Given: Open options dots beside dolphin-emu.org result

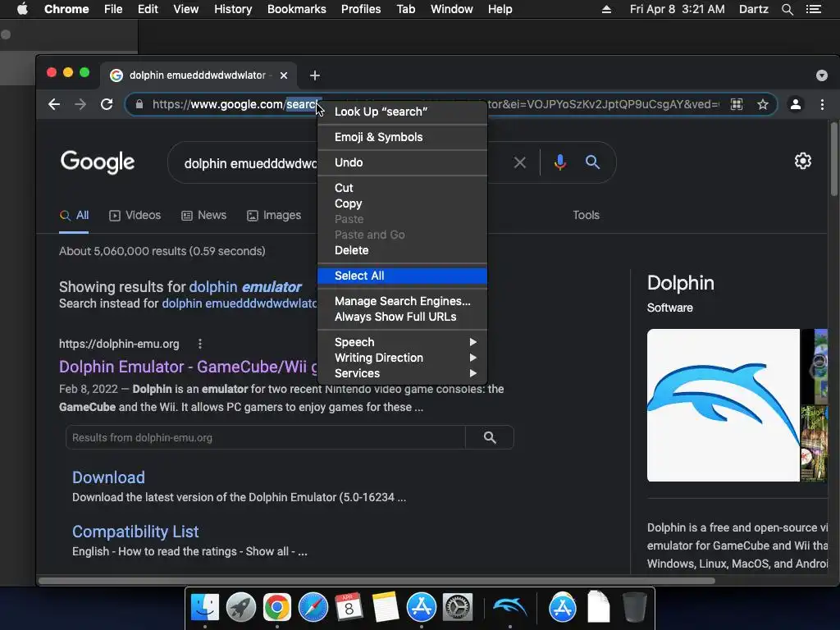Looking at the screenshot, I should (x=200, y=344).
